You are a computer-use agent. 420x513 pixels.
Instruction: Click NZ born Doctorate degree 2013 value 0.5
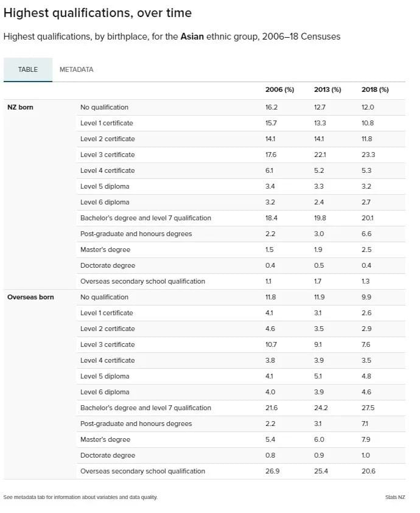(319, 265)
